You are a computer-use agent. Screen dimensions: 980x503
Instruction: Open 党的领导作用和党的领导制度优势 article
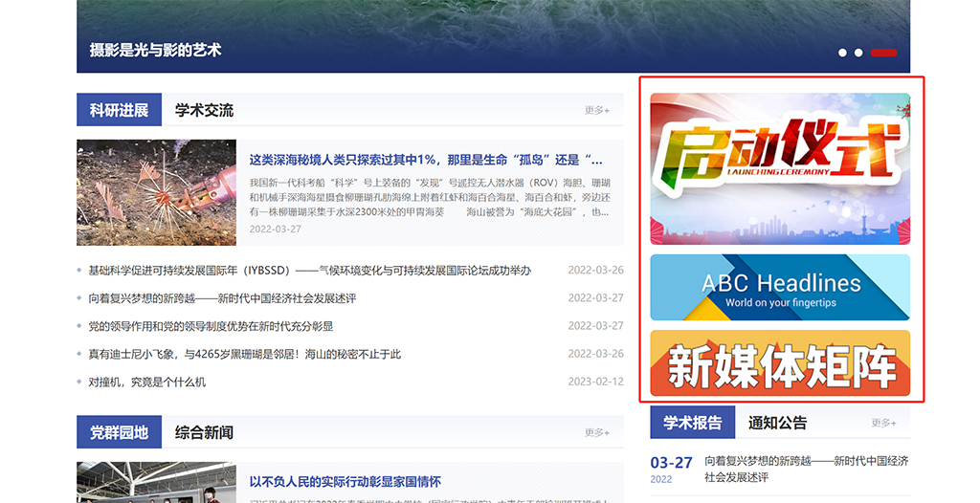pyautogui.click(x=211, y=326)
